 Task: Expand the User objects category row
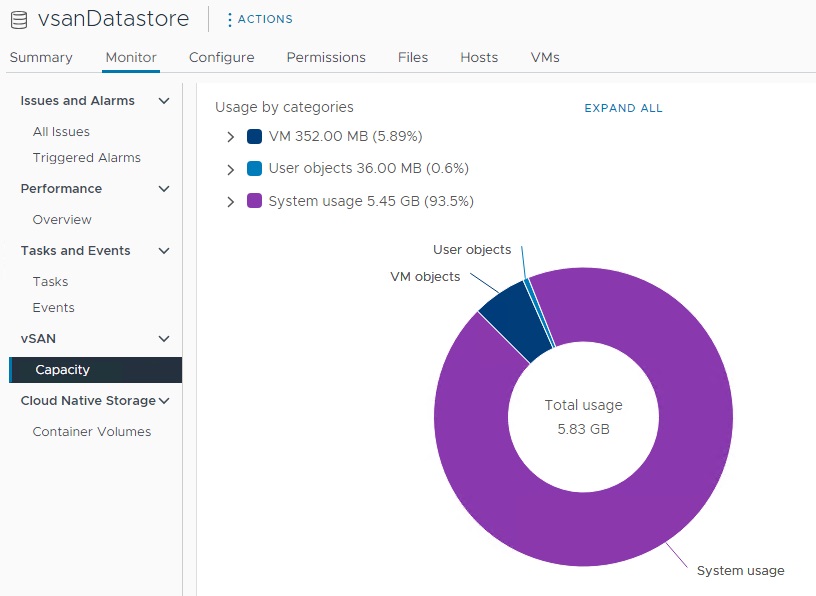tap(230, 169)
